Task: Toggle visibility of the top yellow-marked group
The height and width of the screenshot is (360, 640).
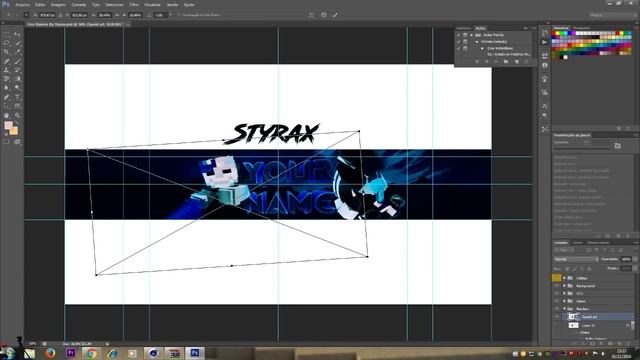Action: [x=557, y=278]
